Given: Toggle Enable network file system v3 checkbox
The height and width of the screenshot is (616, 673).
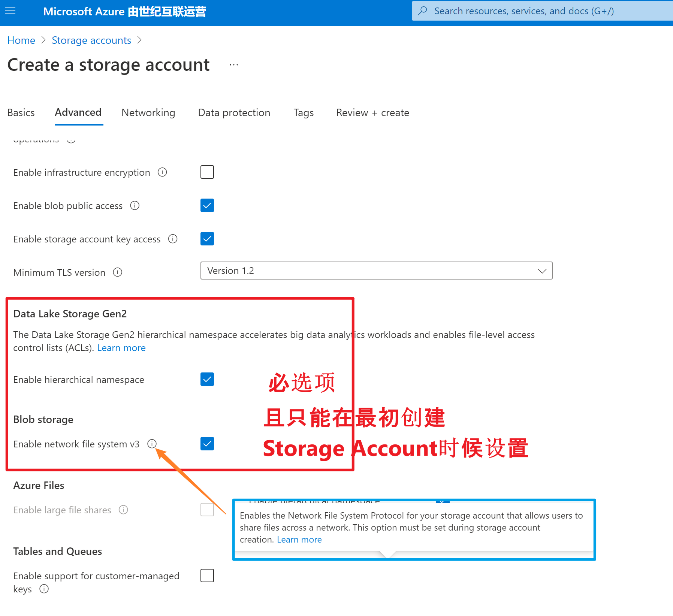Looking at the screenshot, I should (x=207, y=444).
